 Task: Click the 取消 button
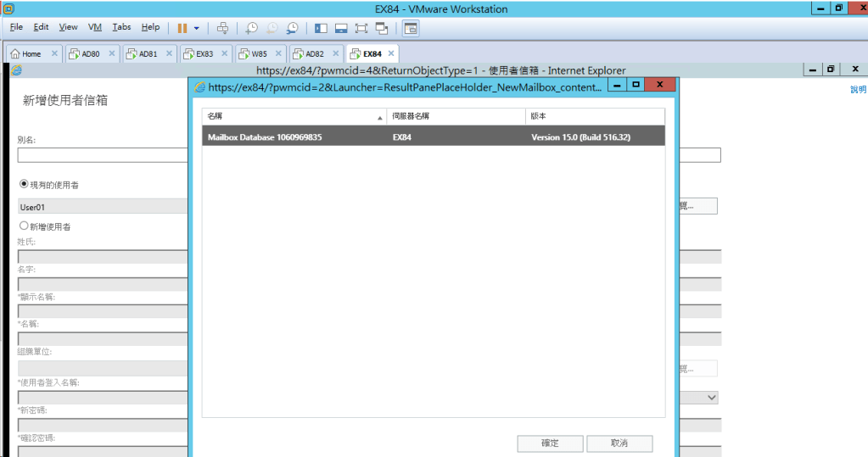tap(619, 443)
